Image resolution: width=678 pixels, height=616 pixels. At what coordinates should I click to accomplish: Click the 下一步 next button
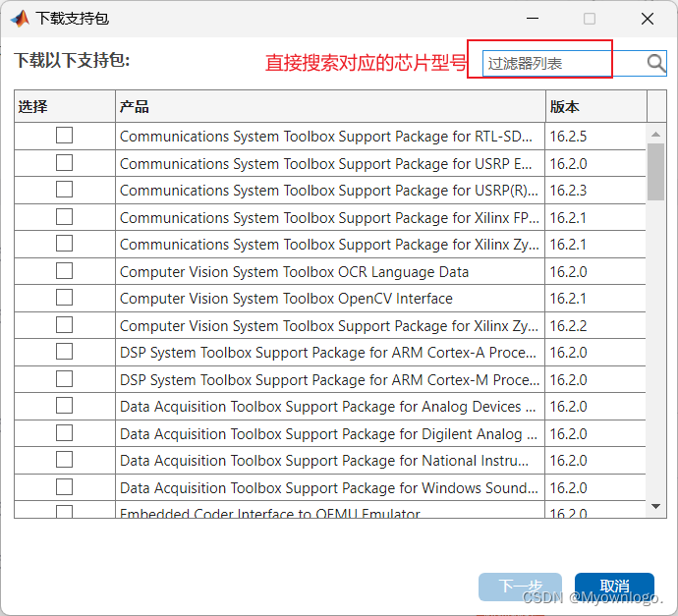pyautogui.click(x=520, y=587)
